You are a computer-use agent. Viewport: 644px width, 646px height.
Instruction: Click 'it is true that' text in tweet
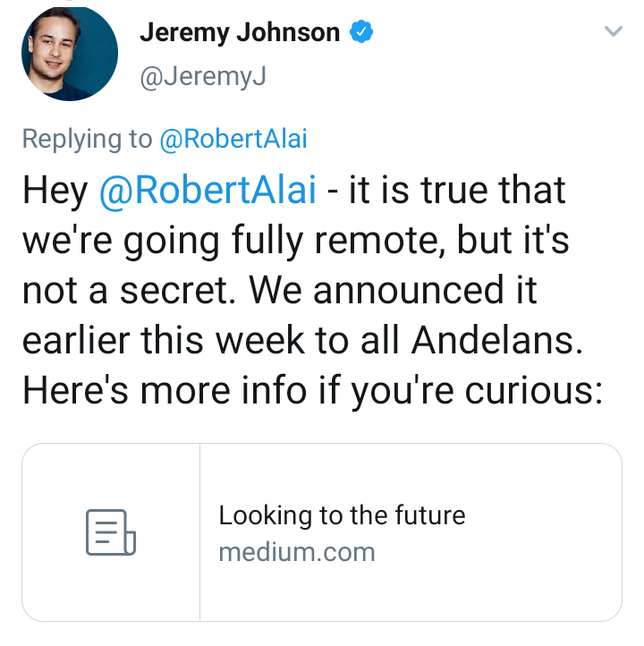(x=457, y=190)
